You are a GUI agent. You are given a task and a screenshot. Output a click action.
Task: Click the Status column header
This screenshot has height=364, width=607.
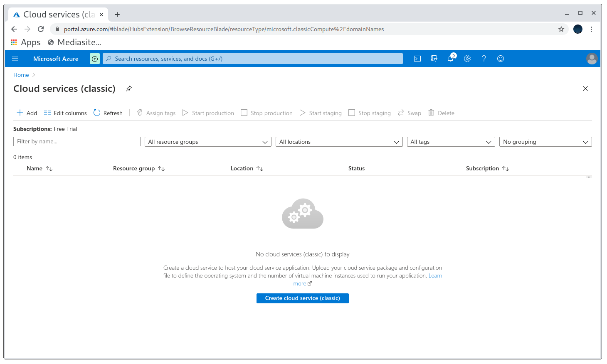click(356, 168)
